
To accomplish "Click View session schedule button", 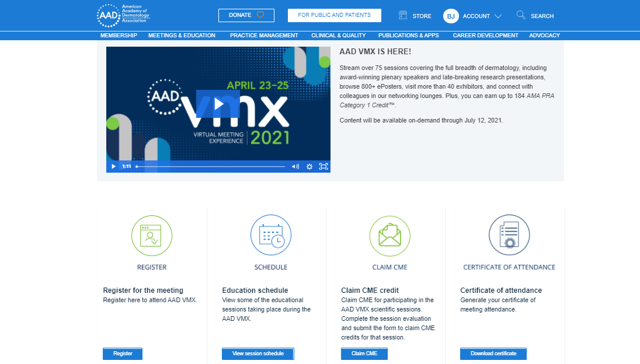I will 258,353.
